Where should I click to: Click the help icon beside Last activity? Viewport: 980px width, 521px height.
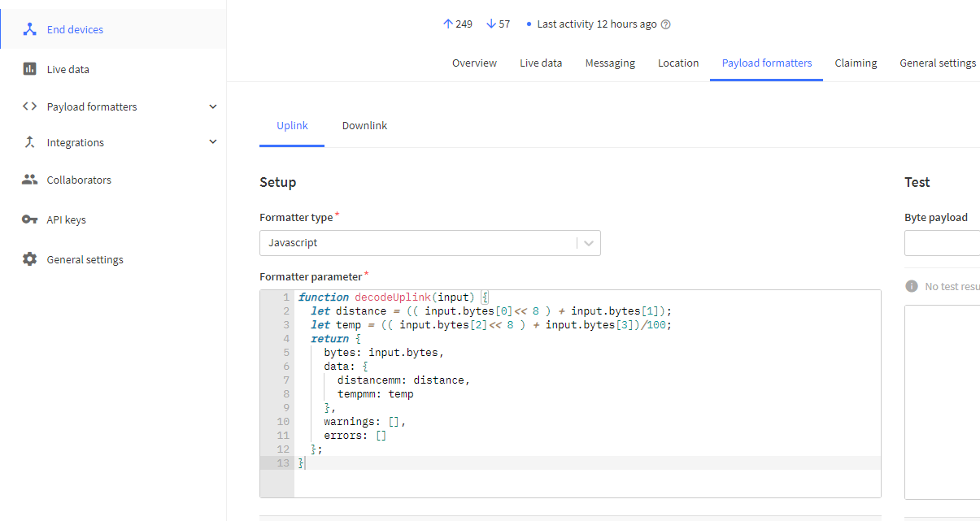tap(666, 24)
